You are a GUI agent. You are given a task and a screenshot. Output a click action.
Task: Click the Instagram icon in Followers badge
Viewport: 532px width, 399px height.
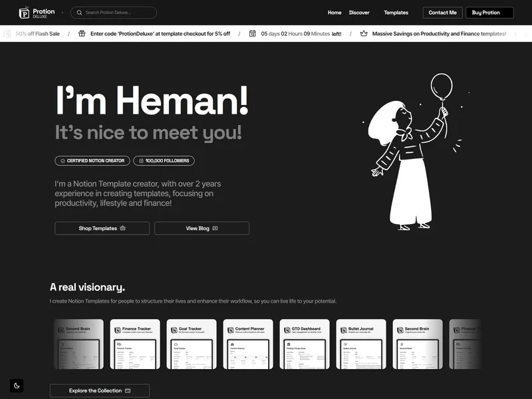point(141,161)
